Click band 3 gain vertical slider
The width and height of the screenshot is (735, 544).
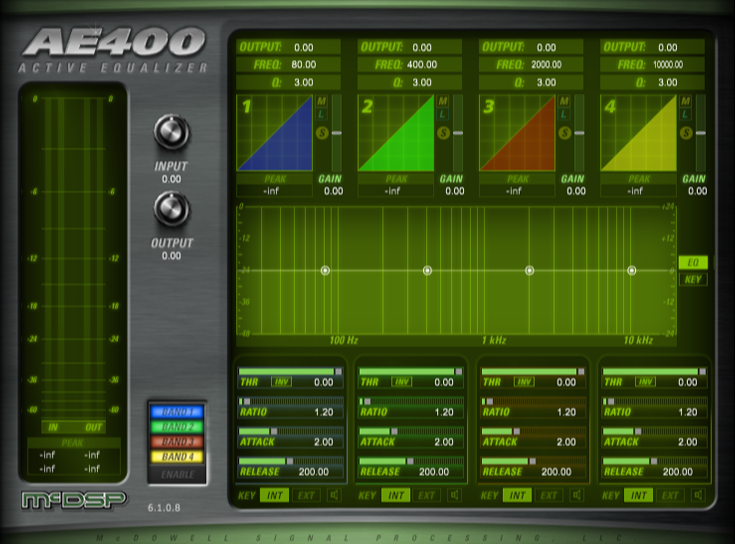579,133
